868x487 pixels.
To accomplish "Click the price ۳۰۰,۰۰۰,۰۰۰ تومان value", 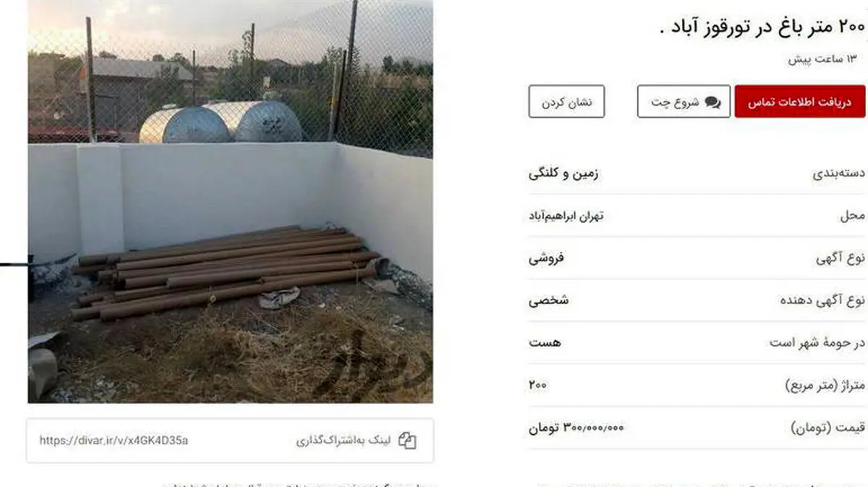I will pos(576,428).
